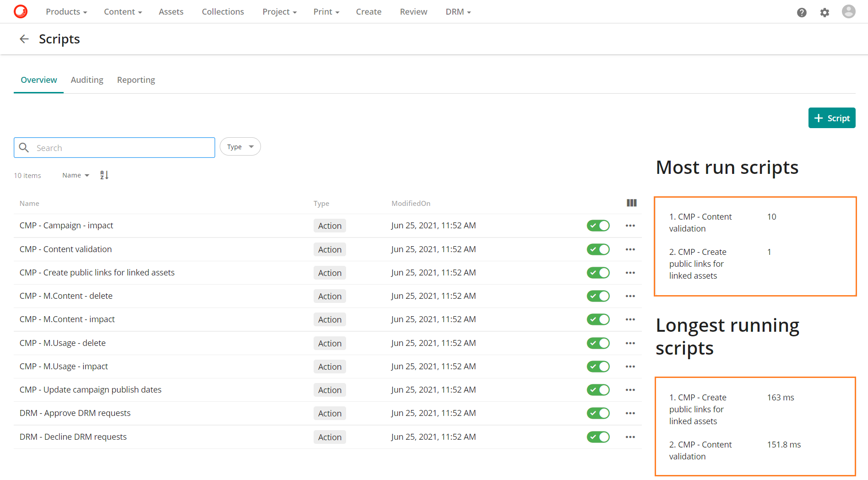The image size is (868, 480).
Task: Open the CMP - M.Usage - impact script
Action: pos(64,367)
